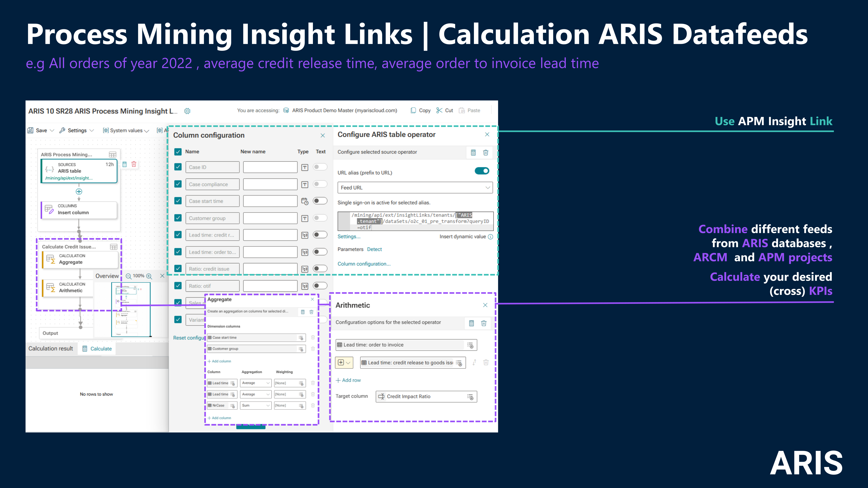Click the feed URL text area
Viewport: 868px width, 488px height.
tap(416, 221)
